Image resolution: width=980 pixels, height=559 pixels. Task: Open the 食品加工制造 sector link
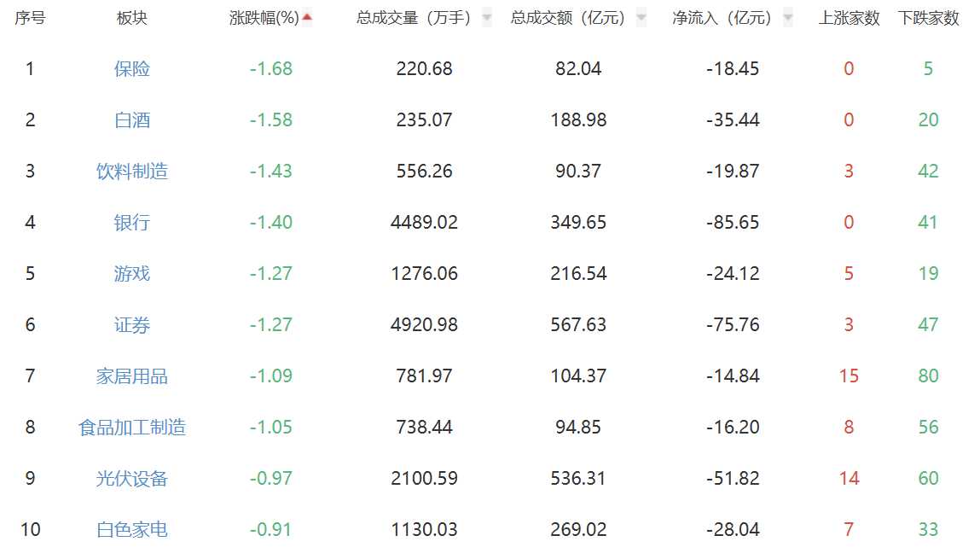pyautogui.click(x=132, y=428)
